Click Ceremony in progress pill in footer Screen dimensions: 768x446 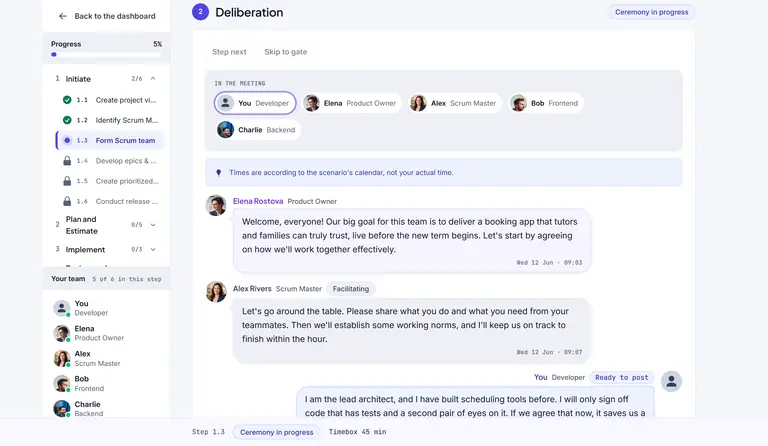click(276, 432)
